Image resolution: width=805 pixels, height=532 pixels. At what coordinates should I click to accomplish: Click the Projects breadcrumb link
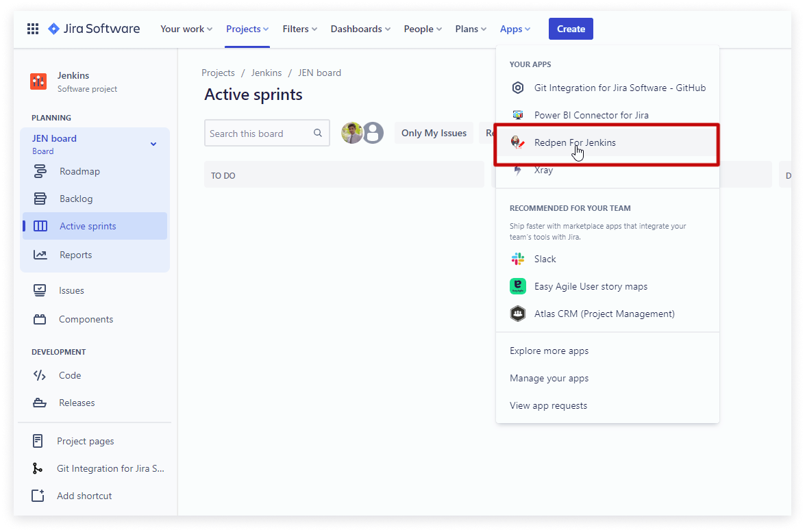tap(218, 73)
